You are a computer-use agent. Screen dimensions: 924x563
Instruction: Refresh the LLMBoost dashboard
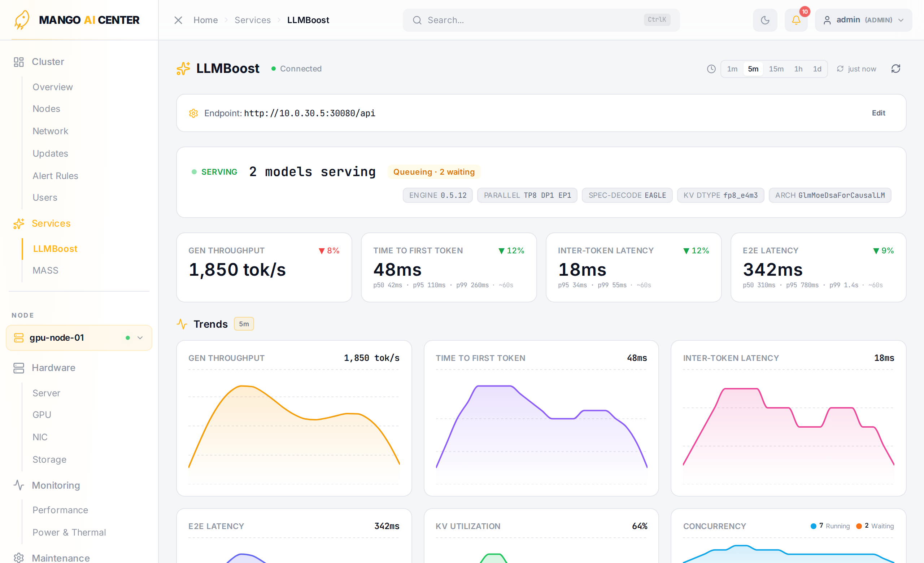[895, 69]
